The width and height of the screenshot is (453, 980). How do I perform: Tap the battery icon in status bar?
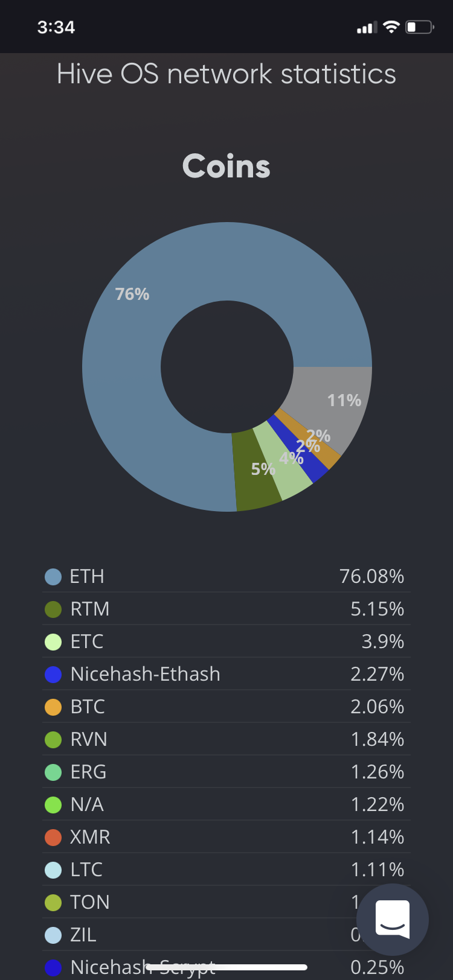coord(420,27)
